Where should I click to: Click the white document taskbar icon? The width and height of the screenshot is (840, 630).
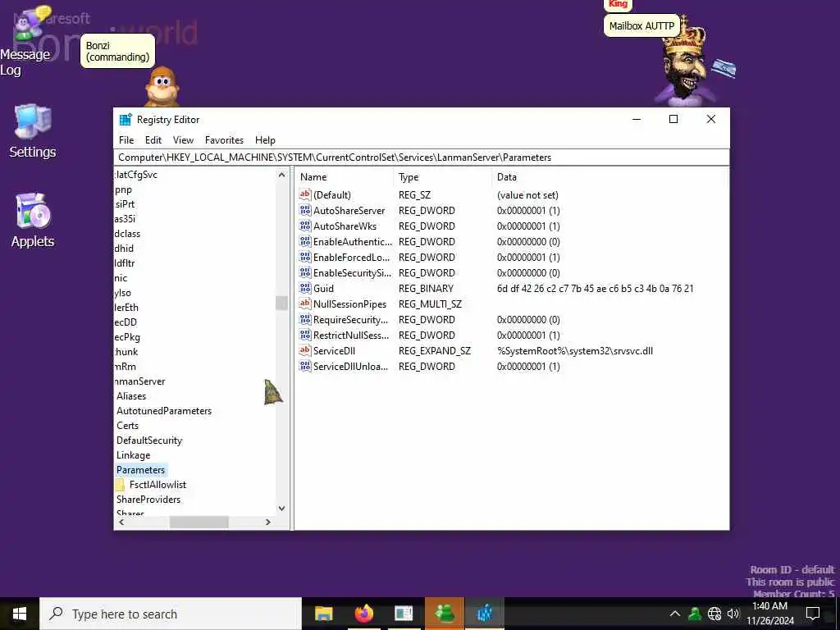pos(404,614)
